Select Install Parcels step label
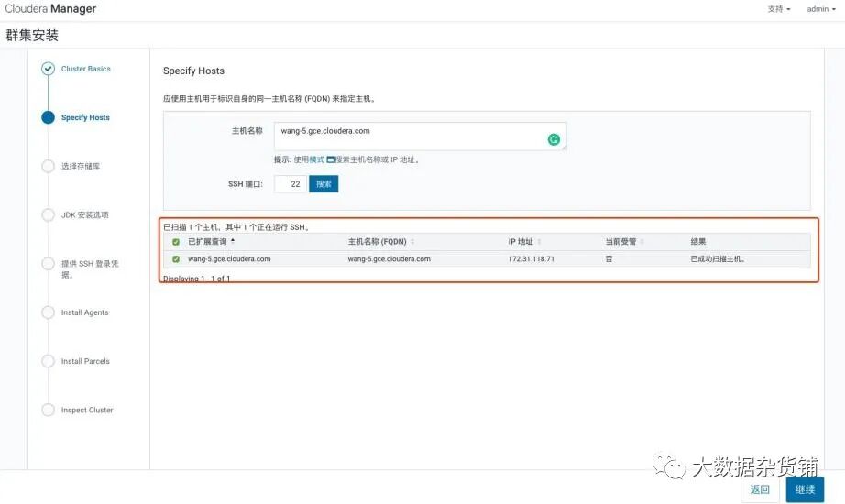Screen dimensions: 845x504 (85, 361)
